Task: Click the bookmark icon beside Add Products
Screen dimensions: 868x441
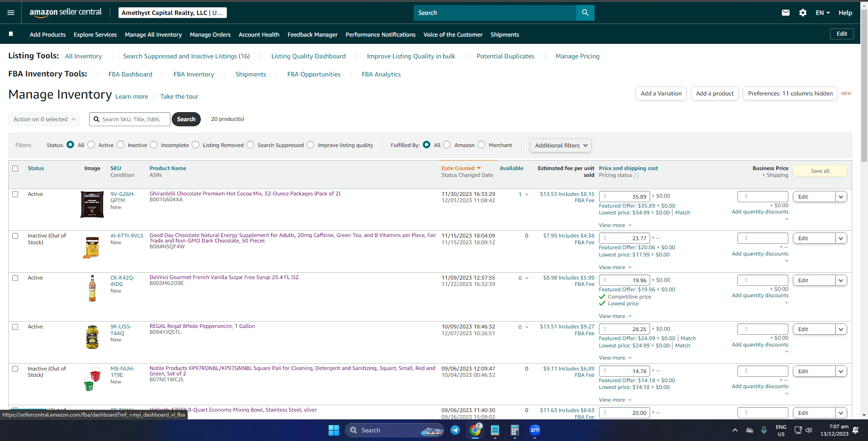Action: [x=11, y=34]
